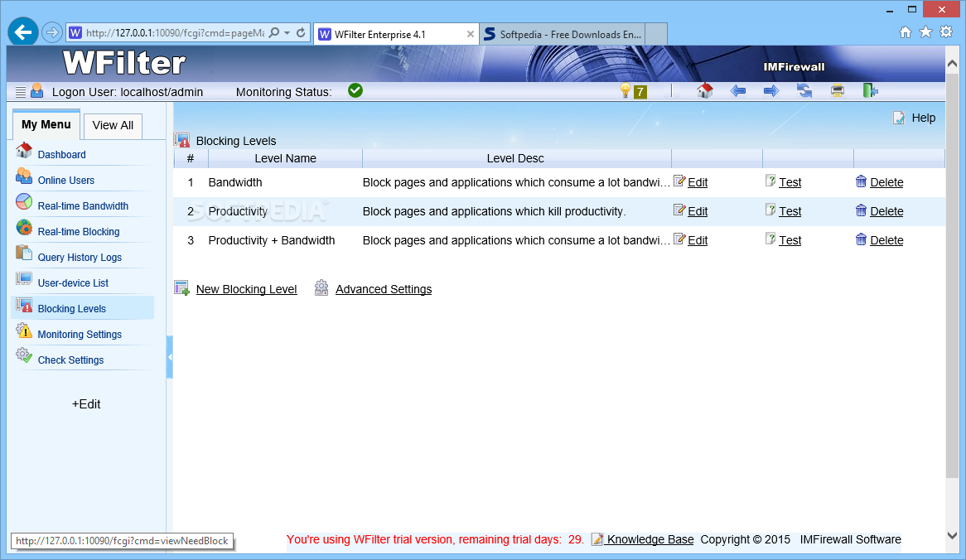Image resolution: width=966 pixels, height=560 pixels.
Task: Click the light bulb tips icon
Action: (625, 91)
